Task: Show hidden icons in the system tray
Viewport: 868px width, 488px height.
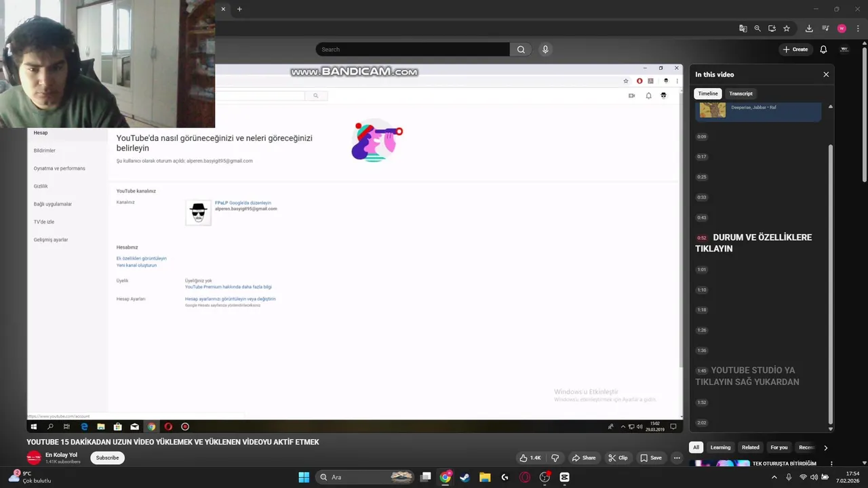Action: (774, 477)
